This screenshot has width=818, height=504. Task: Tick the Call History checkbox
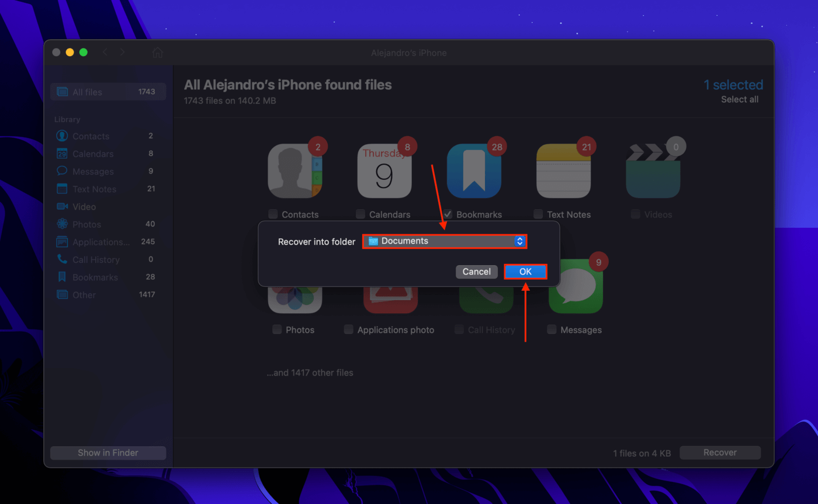point(459,329)
